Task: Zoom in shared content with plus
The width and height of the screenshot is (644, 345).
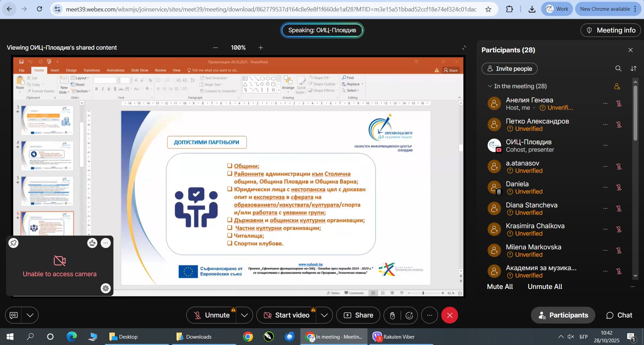Action: [261, 48]
